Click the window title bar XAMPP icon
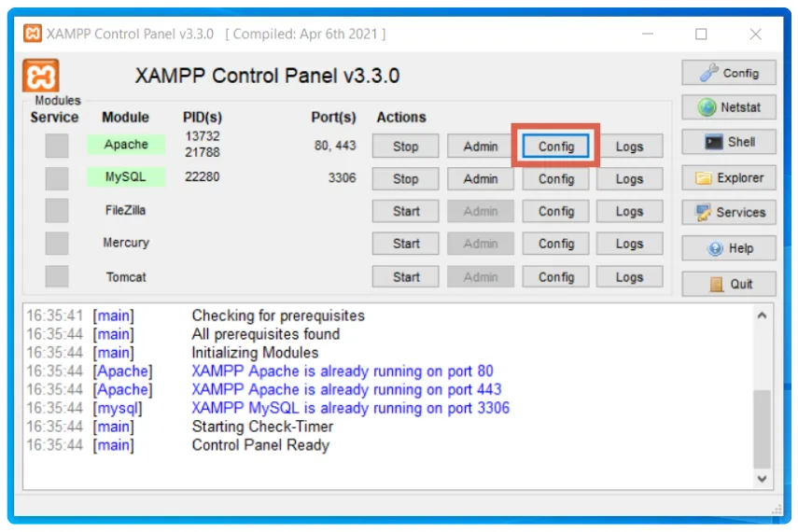 pos(33,34)
